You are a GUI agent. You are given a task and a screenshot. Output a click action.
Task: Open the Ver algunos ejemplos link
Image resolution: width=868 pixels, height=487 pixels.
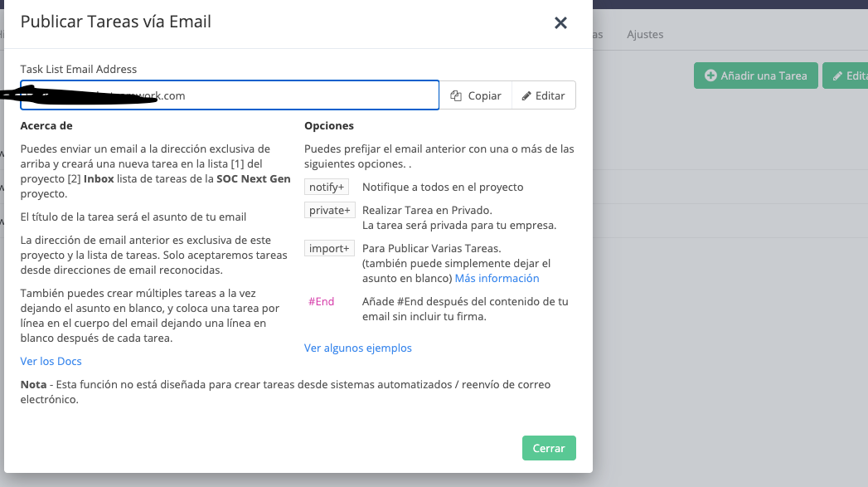click(357, 348)
